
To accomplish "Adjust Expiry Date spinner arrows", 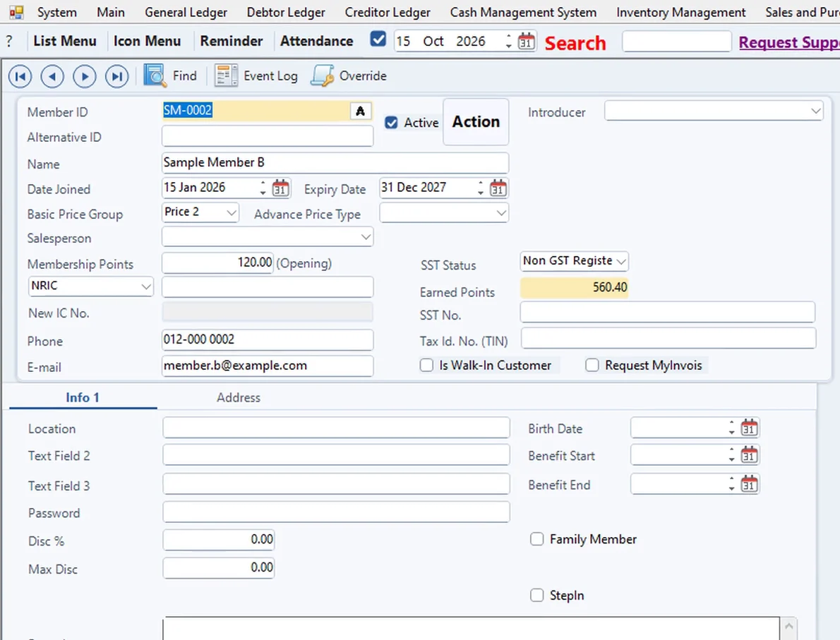I will (x=481, y=188).
